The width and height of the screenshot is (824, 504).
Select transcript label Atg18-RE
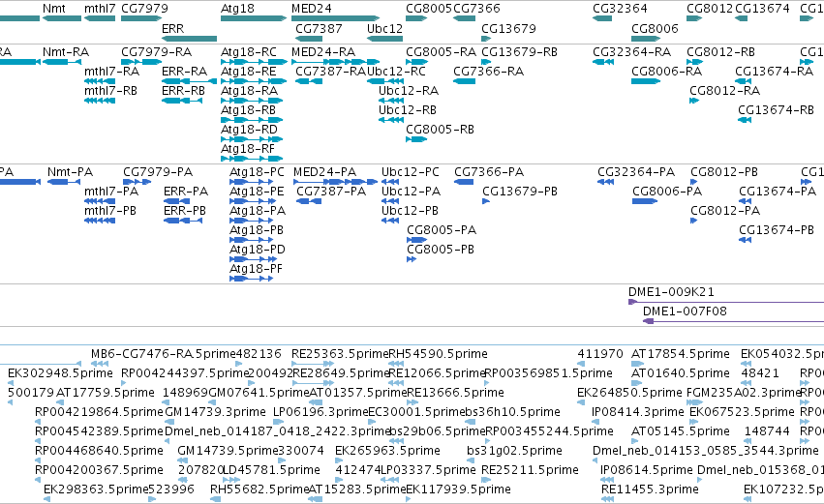coord(249,72)
